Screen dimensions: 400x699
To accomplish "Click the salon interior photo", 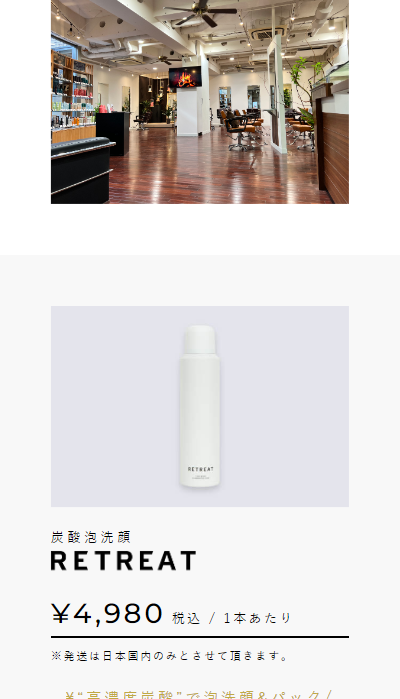I will (200, 102).
